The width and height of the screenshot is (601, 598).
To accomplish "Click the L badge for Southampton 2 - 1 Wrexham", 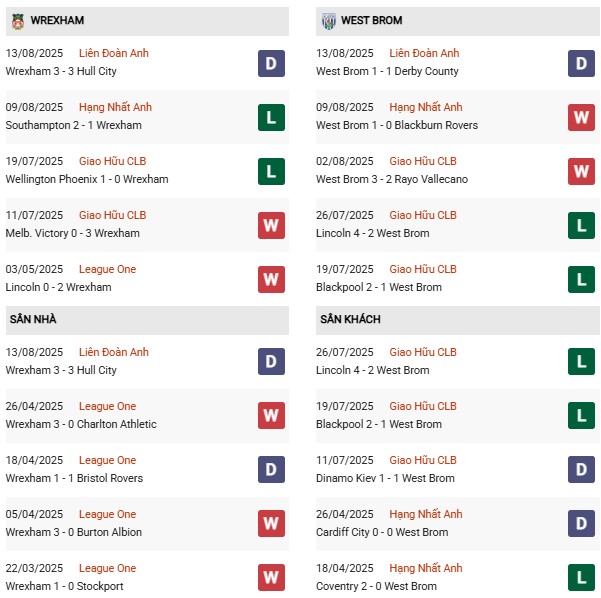I will 271,117.
